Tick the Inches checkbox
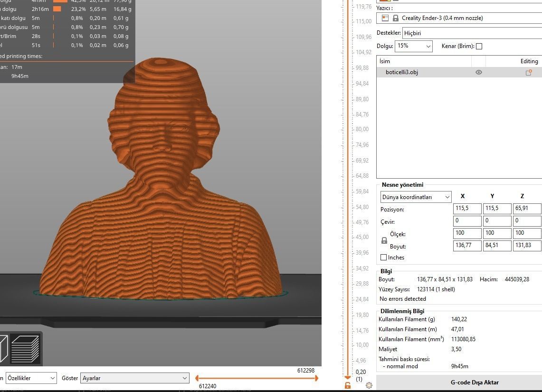 click(383, 258)
